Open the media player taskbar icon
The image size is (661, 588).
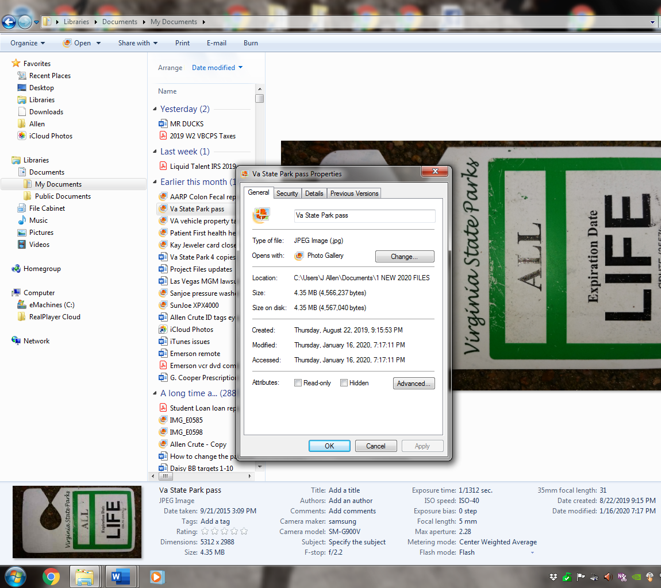156,576
